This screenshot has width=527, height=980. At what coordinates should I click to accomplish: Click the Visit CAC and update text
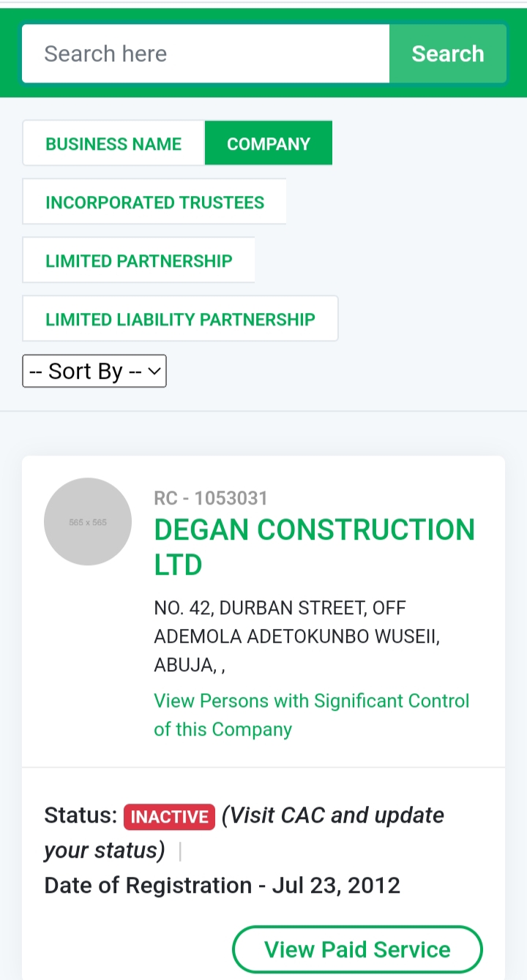click(334, 815)
